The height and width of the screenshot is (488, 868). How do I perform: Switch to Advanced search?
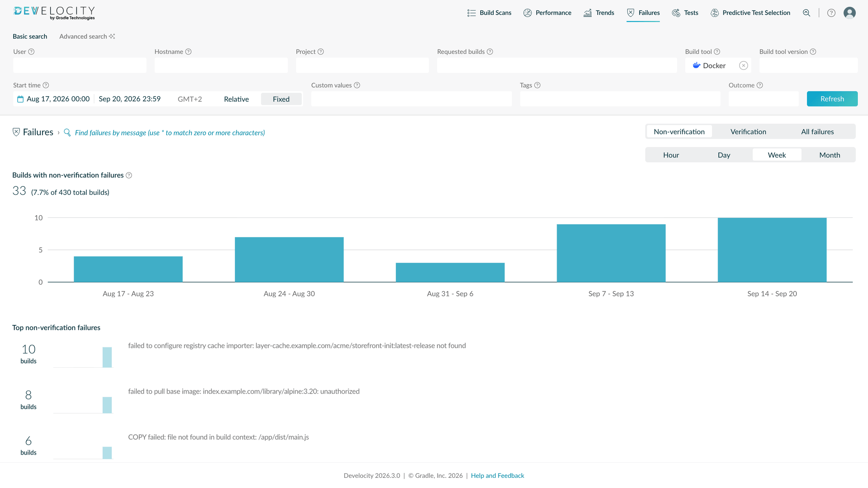click(87, 36)
